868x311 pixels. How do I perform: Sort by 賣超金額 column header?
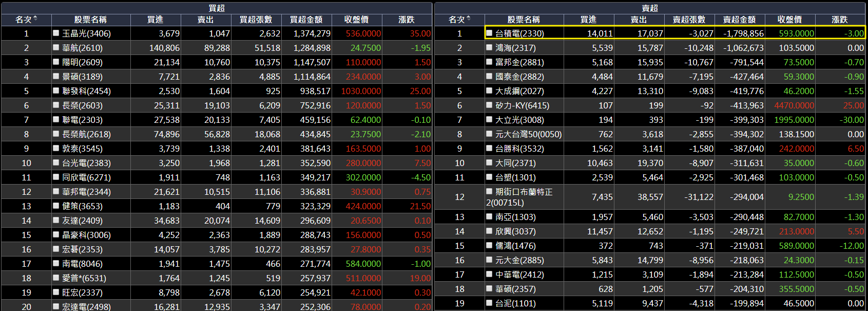pos(739,20)
